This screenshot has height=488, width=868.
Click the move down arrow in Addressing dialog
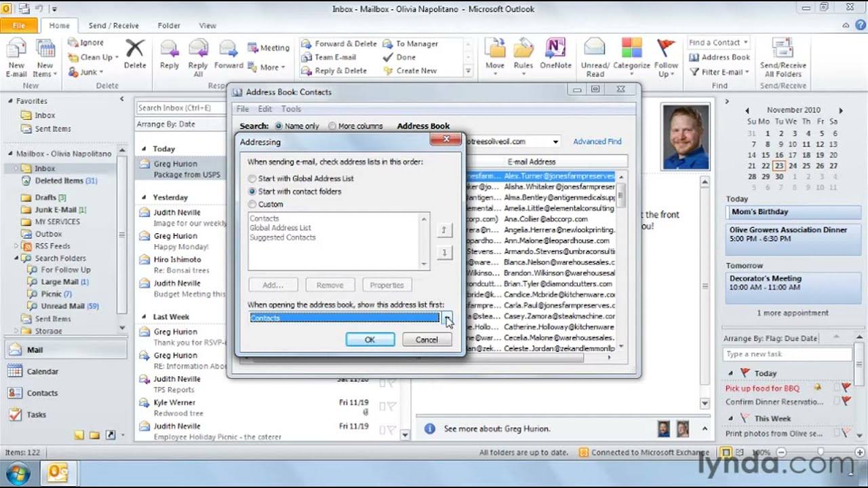pos(444,253)
